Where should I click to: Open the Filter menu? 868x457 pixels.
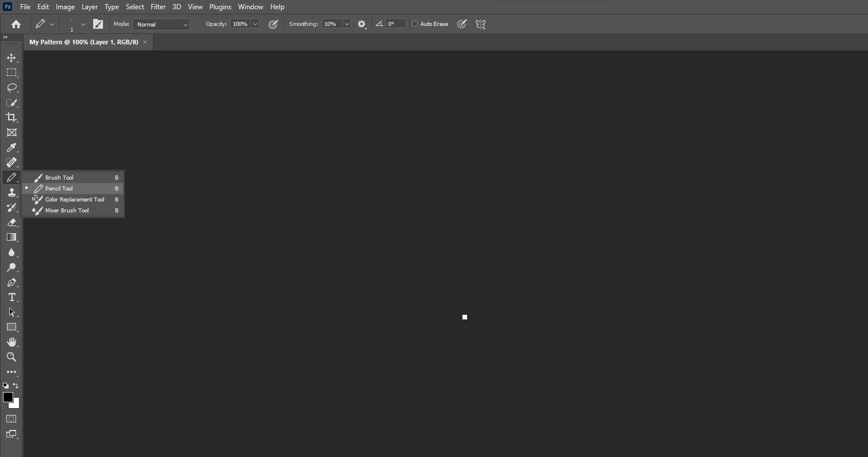(158, 6)
